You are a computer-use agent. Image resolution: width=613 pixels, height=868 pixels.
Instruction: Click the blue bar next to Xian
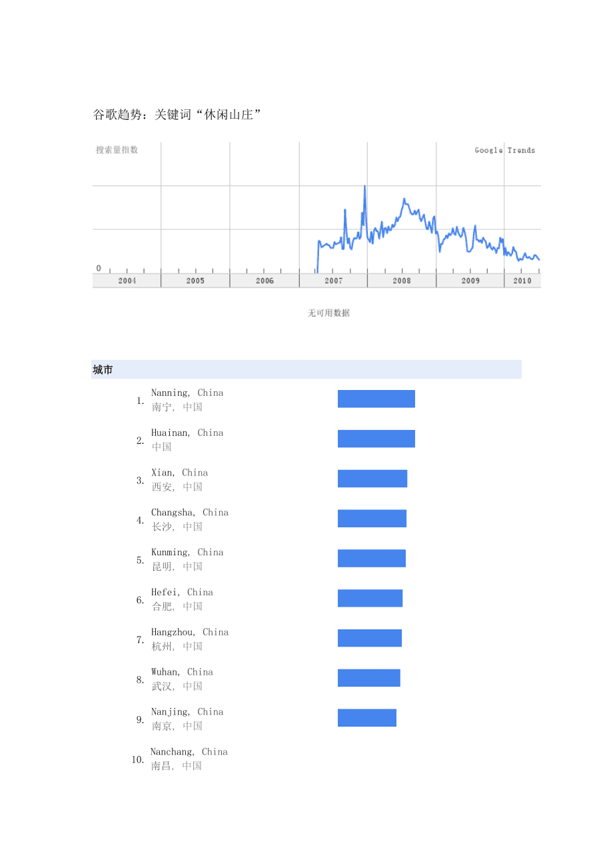[372, 479]
